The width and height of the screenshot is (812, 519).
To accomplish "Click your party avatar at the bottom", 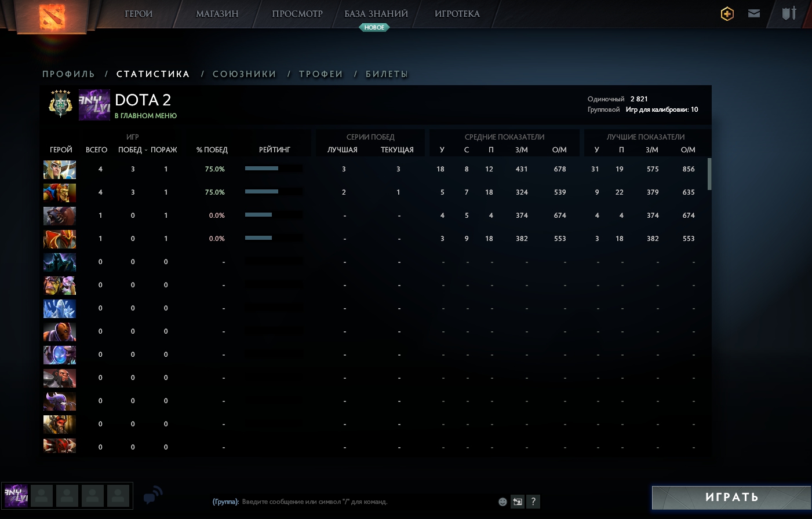I will pos(16,496).
